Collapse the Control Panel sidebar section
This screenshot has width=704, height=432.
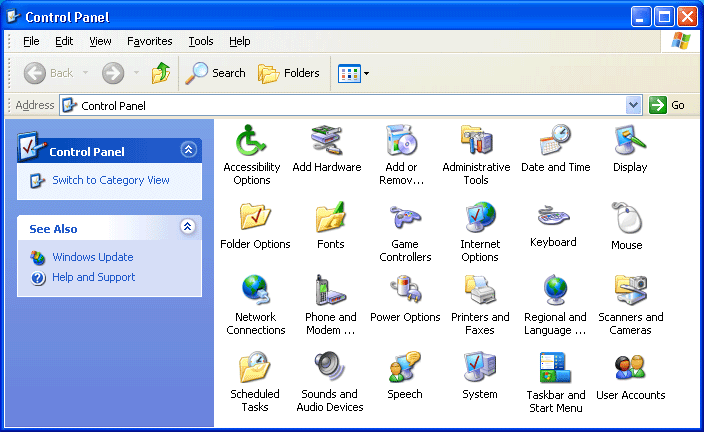188,150
